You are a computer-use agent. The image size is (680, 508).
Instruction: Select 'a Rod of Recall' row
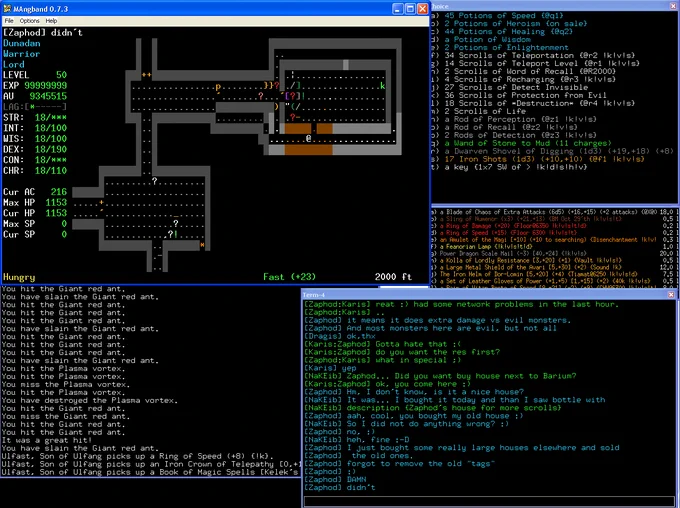pos(504,127)
